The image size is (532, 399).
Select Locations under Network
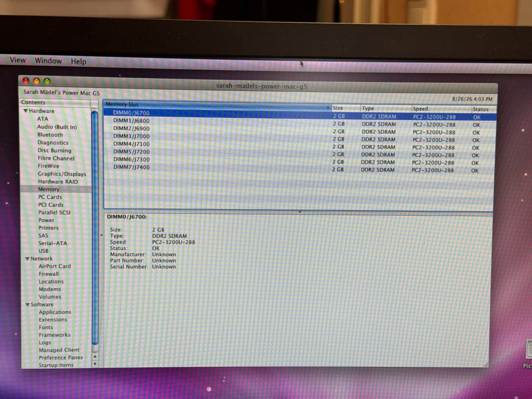[x=51, y=282]
